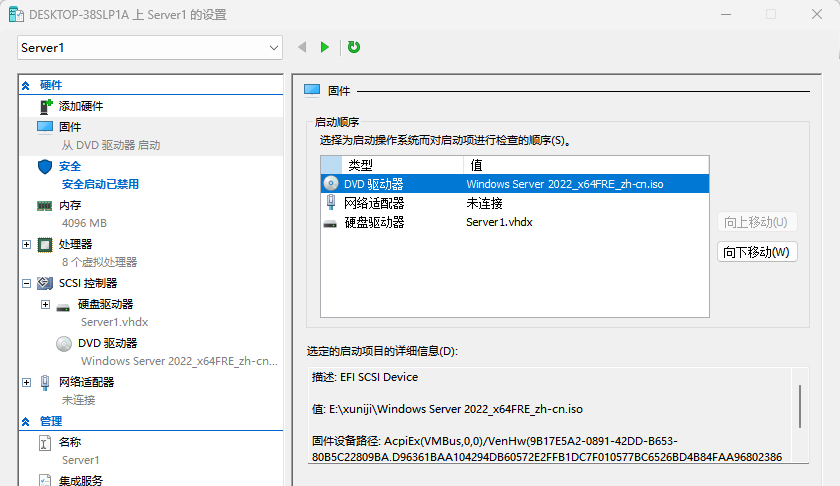Viewport: 840px width, 486px height.
Task: Select the 固件 tree item
Action: pyautogui.click(x=70, y=127)
